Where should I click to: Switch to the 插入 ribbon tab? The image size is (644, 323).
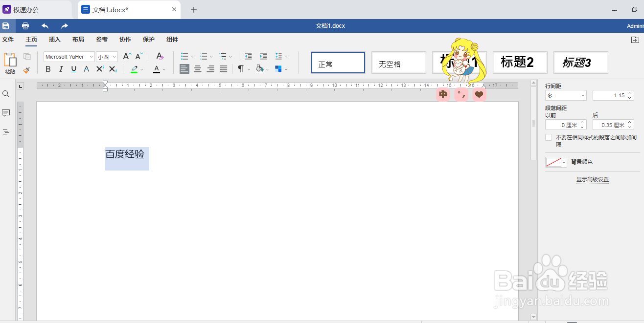(54, 40)
